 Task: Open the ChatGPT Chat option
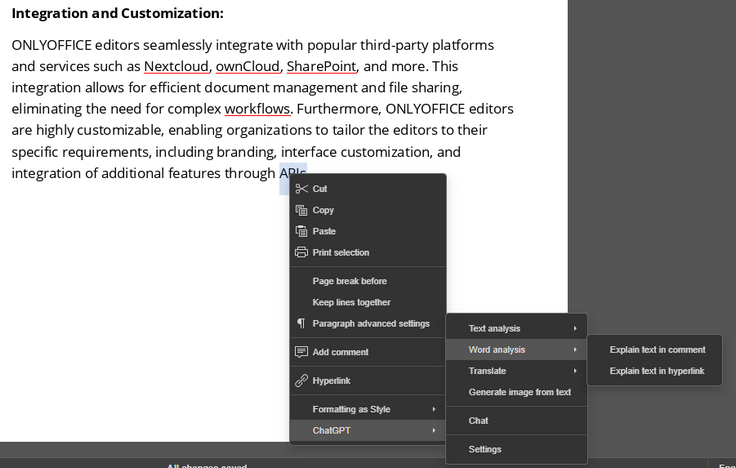pyautogui.click(x=478, y=421)
